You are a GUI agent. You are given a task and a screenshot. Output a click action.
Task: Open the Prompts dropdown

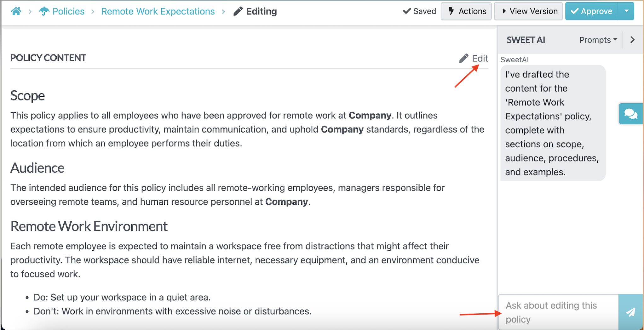click(598, 40)
